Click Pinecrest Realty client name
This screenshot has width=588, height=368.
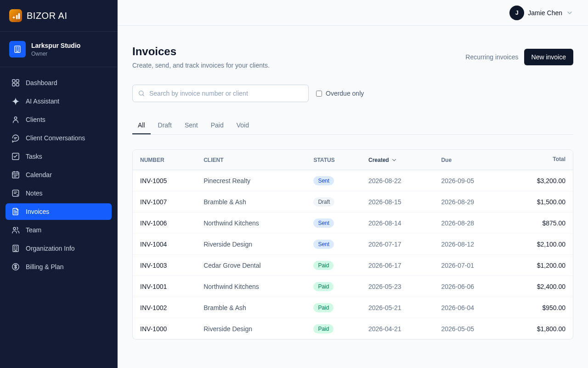pos(227,181)
